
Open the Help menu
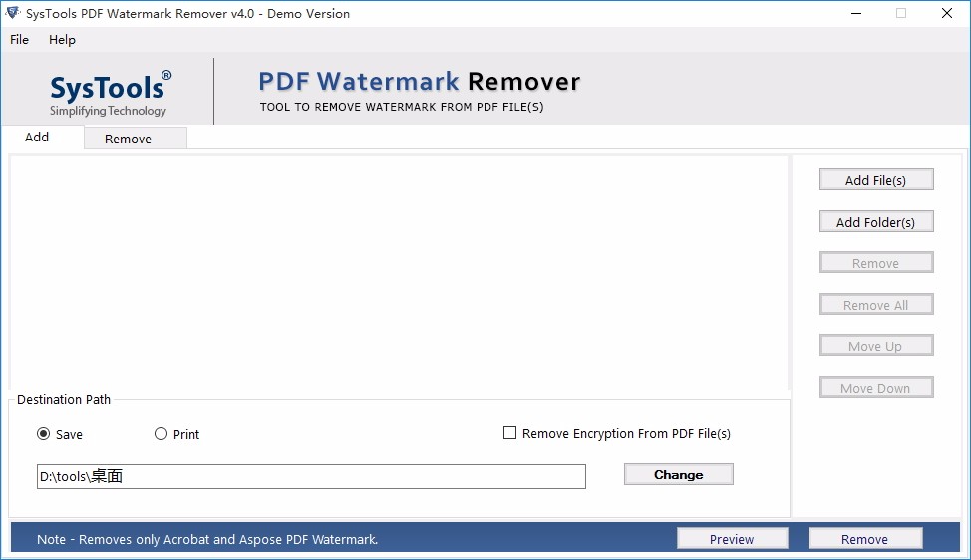pyautogui.click(x=62, y=40)
